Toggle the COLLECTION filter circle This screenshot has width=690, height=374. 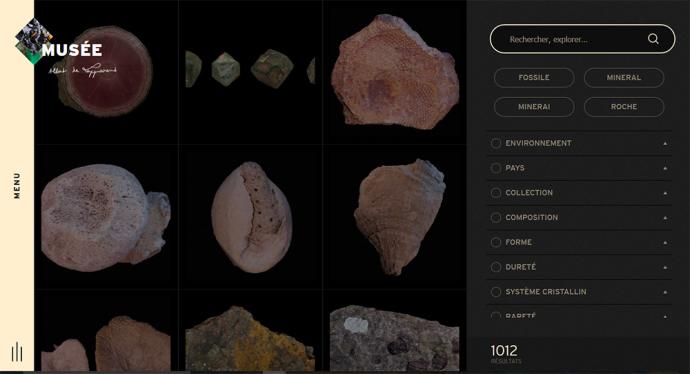point(496,193)
